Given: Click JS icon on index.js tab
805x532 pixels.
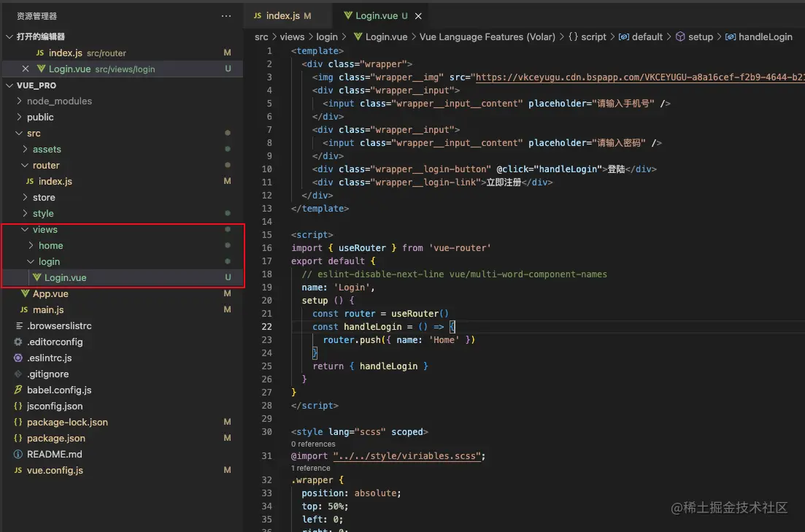Looking at the screenshot, I should (258, 15).
